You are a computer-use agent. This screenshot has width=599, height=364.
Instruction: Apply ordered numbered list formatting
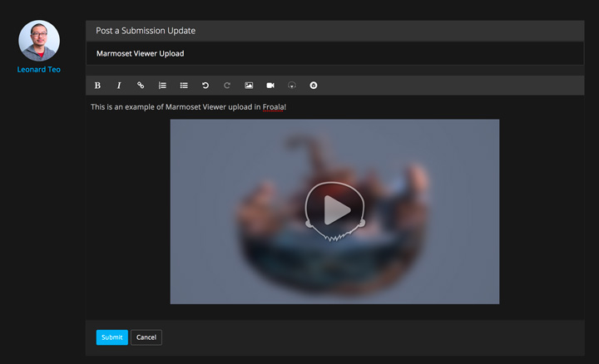click(x=162, y=86)
